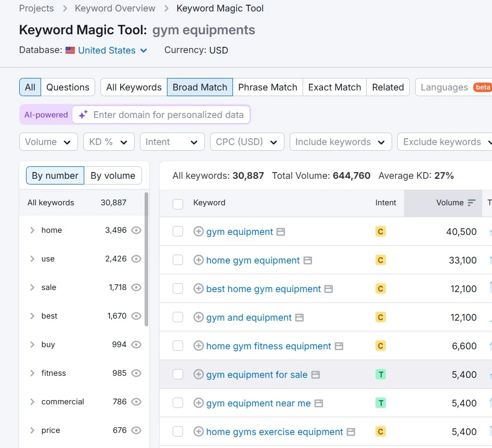492x448 pixels.
Task: Open SERP view icon for 'home gym equipment'
Action: coord(308,260)
